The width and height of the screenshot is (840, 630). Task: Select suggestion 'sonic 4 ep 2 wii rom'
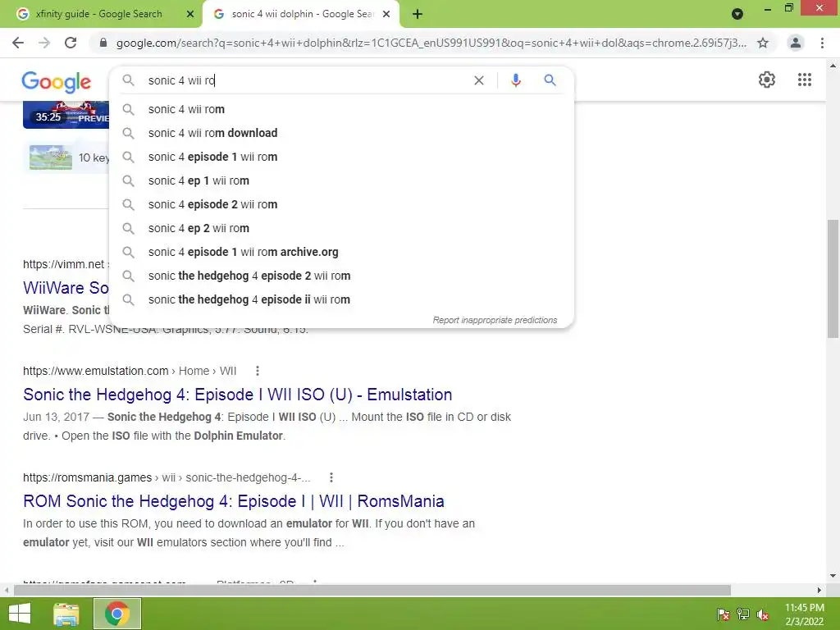click(x=341, y=228)
